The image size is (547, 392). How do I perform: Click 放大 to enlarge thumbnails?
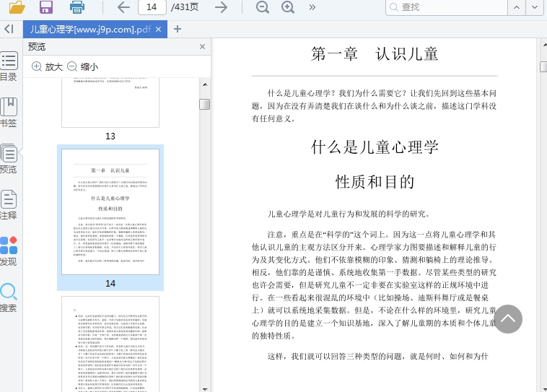[x=48, y=66]
